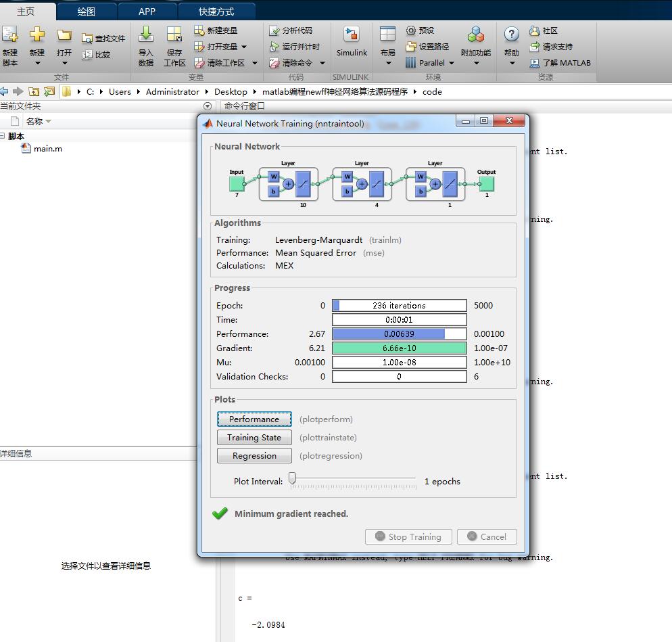
Task: Open the Add-Ons (附加功能) dropdown arrow
Action: [476, 63]
